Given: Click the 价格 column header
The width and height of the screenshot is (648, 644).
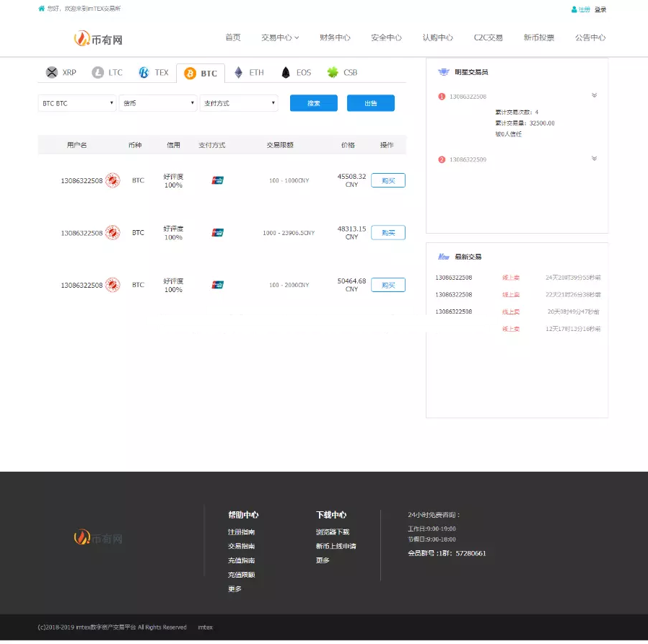Looking at the screenshot, I should click(348, 145).
